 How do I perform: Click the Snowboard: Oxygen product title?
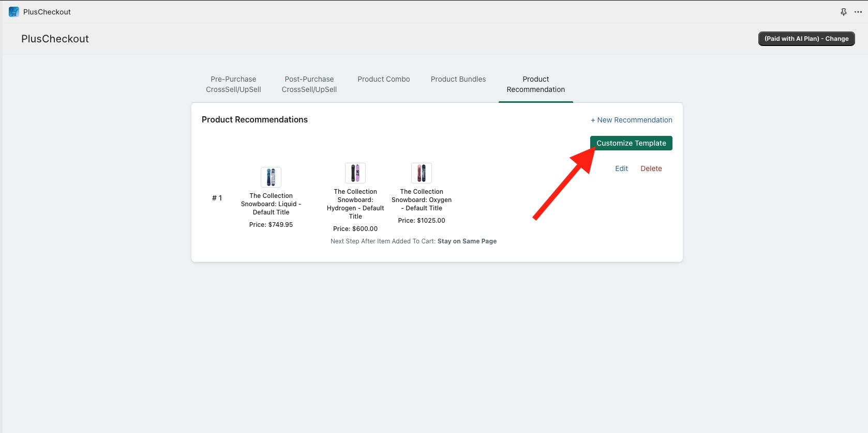pyautogui.click(x=422, y=200)
